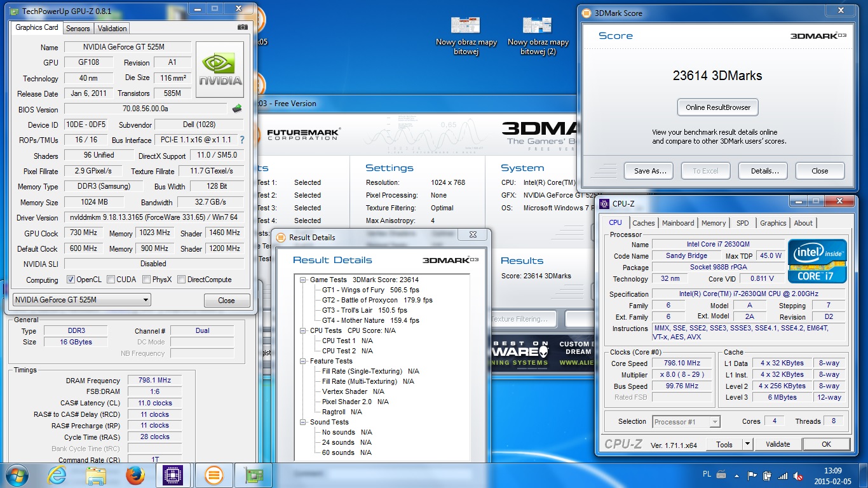Switch to CPU-Z via its taskbar icon
This screenshot has height=488, width=868.
click(x=173, y=475)
